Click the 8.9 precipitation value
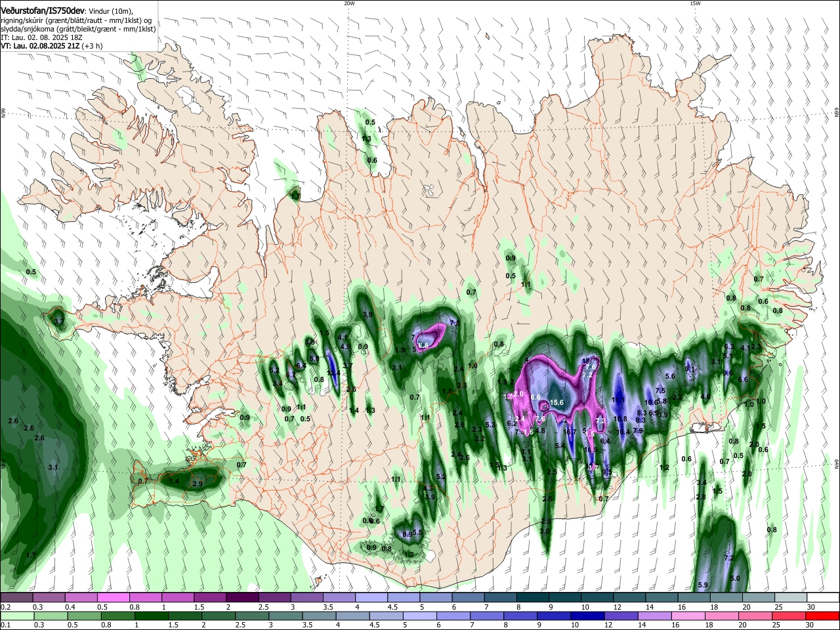The height and width of the screenshot is (630, 840). 407,534
